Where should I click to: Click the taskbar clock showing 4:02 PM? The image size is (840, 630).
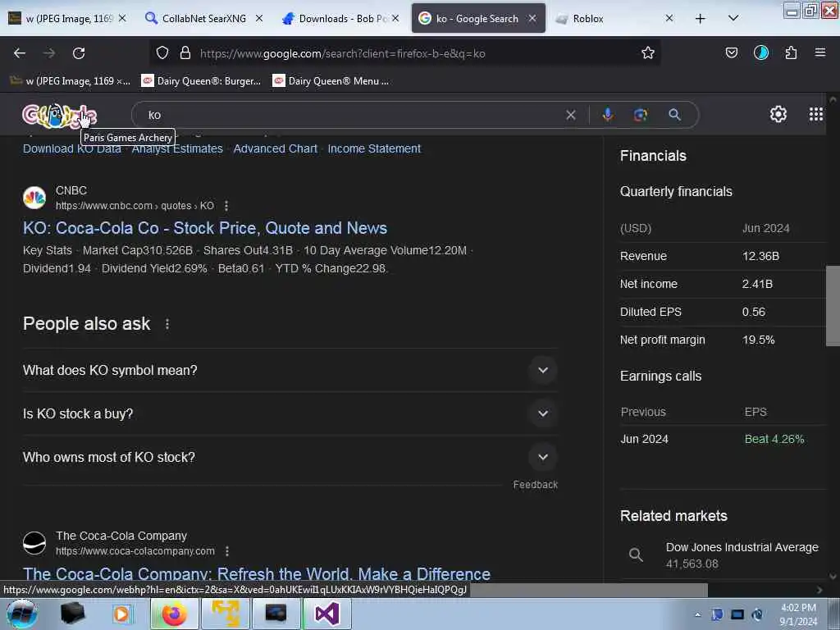click(x=798, y=614)
